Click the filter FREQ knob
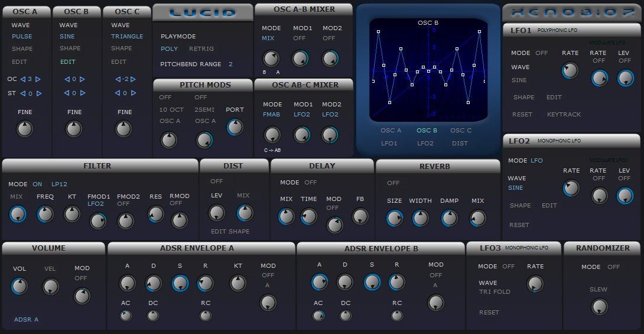The height and width of the screenshot is (334, 644). pos(45,214)
